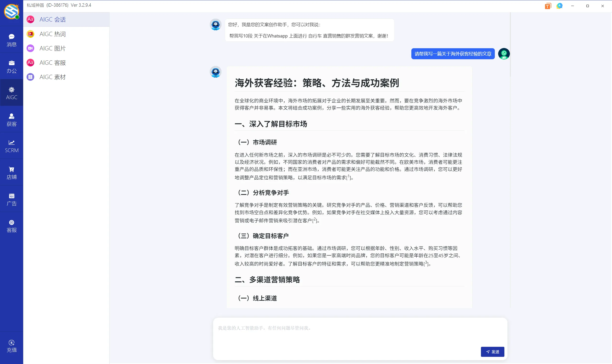
Task: Open AIGC 素材 from the sidebar list
Action: pos(52,77)
